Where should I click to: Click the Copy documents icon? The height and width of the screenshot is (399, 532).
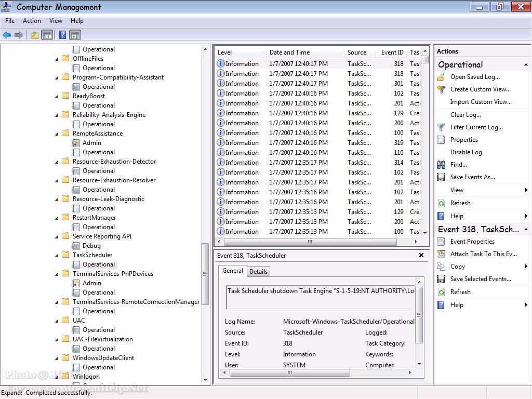(441, 267)
